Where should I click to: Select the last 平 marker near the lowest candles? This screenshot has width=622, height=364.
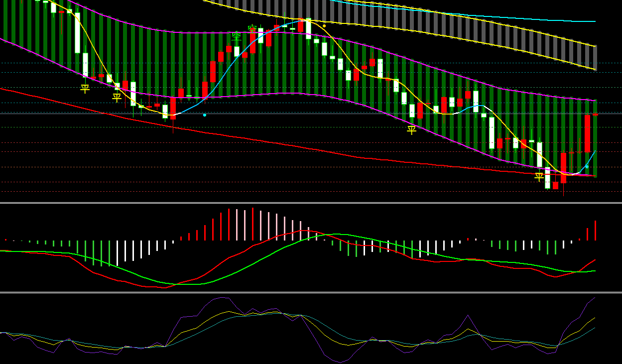click(539, 176)
